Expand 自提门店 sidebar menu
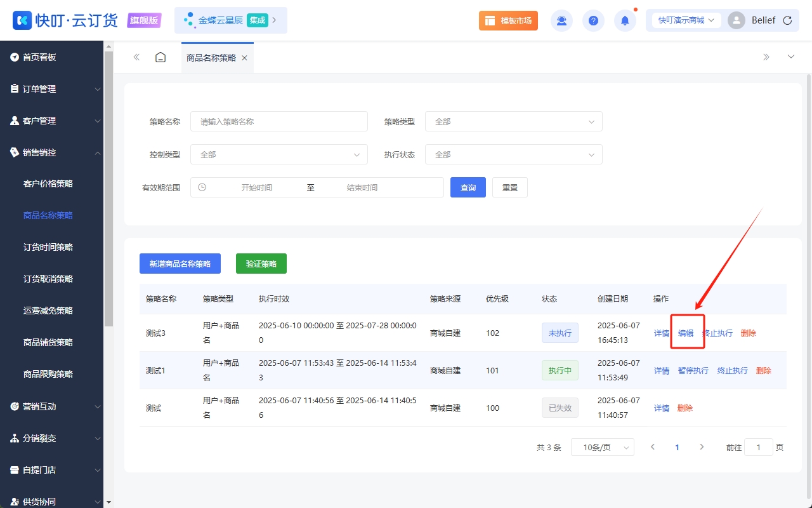Viewport: 812px width, 508px height. 51,470
